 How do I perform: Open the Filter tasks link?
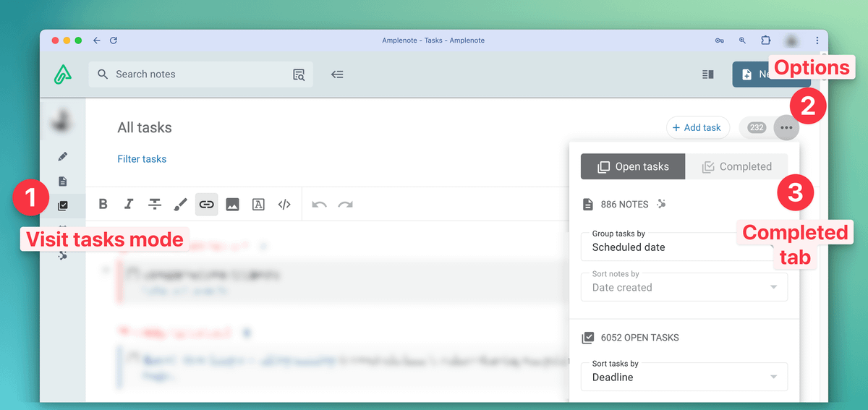point(142,159)
